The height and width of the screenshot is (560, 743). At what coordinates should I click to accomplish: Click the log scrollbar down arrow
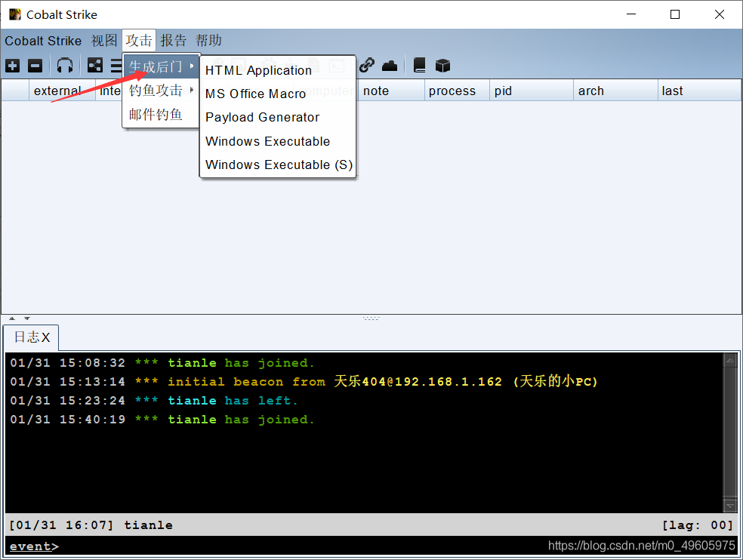point(730,506)
